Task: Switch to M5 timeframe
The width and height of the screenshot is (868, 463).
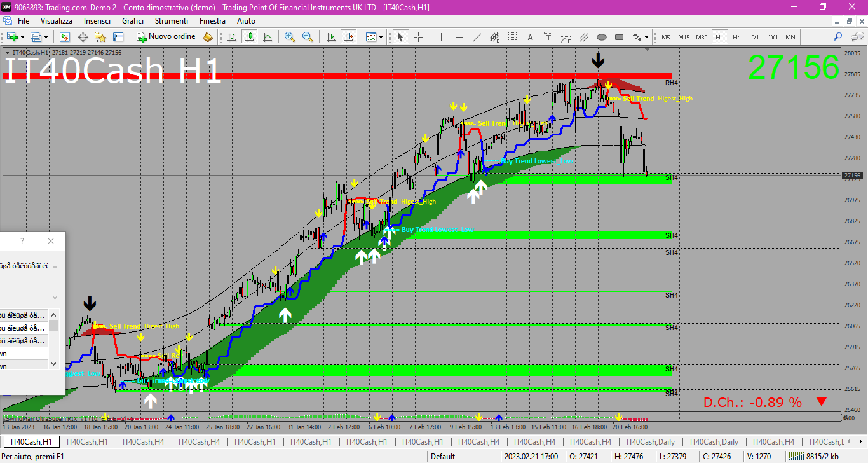Action: [x=665, y=37]
